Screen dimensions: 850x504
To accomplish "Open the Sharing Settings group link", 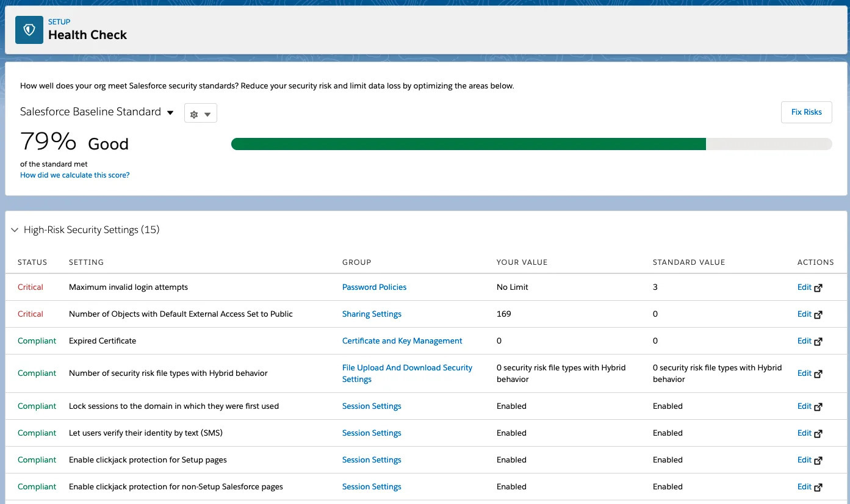I will 372,314.
